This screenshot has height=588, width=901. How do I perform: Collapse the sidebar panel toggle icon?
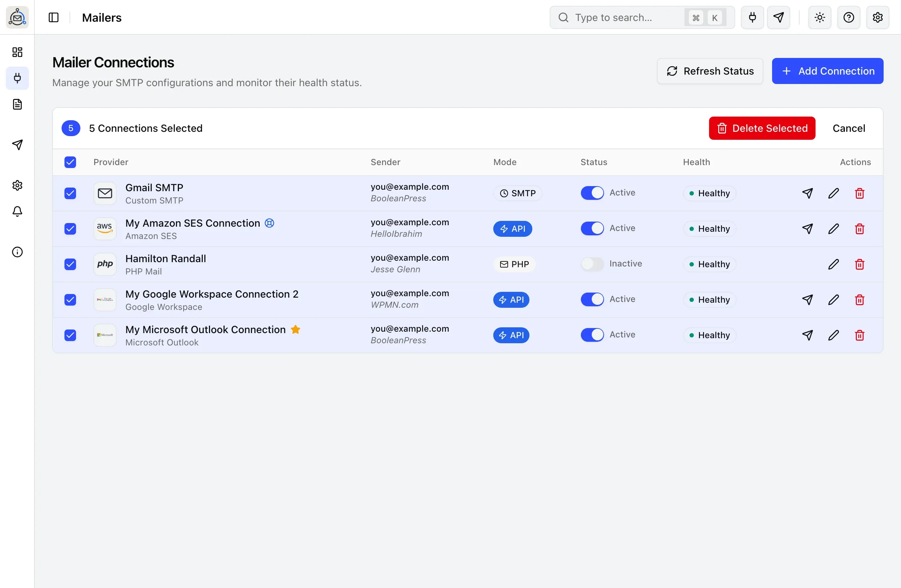point(54,17)
